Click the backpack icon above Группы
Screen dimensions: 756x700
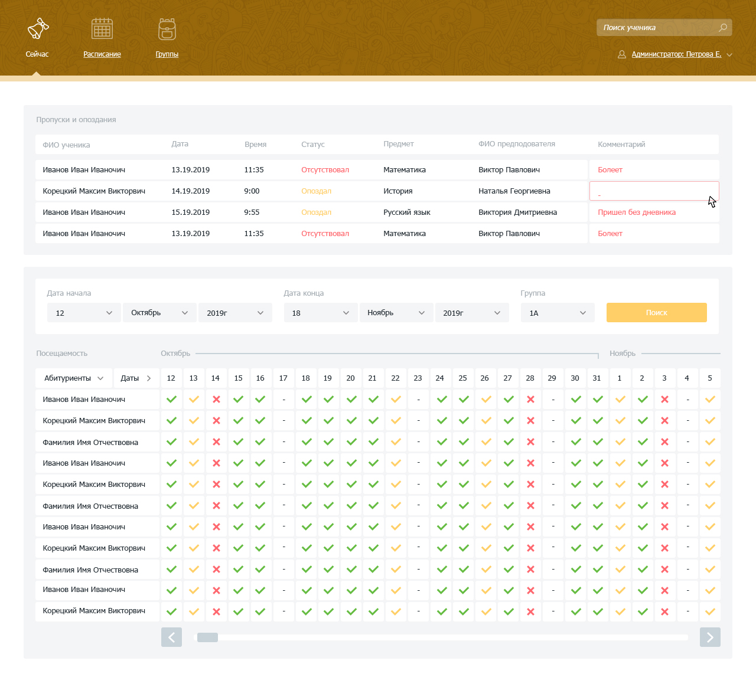coord(167,28)
